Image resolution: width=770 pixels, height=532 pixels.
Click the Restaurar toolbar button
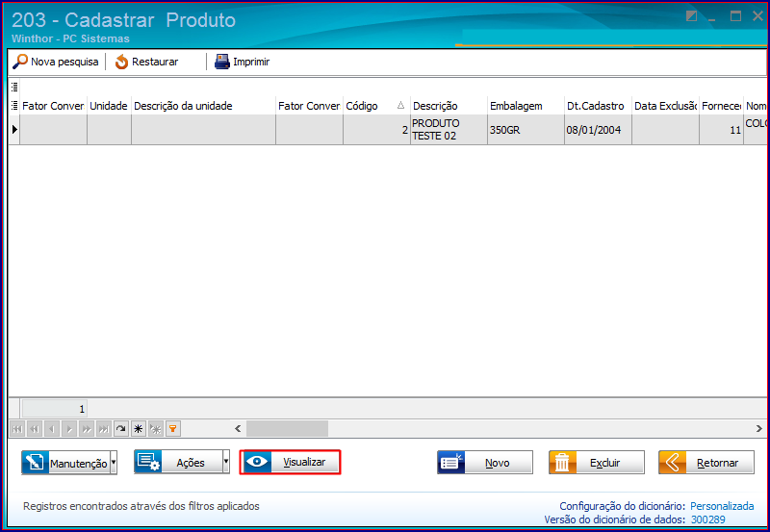146,62
